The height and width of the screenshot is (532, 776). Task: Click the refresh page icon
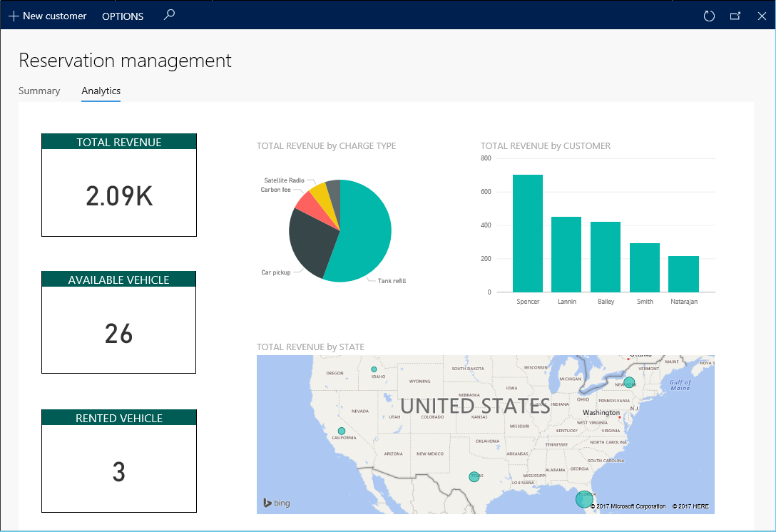709,16
